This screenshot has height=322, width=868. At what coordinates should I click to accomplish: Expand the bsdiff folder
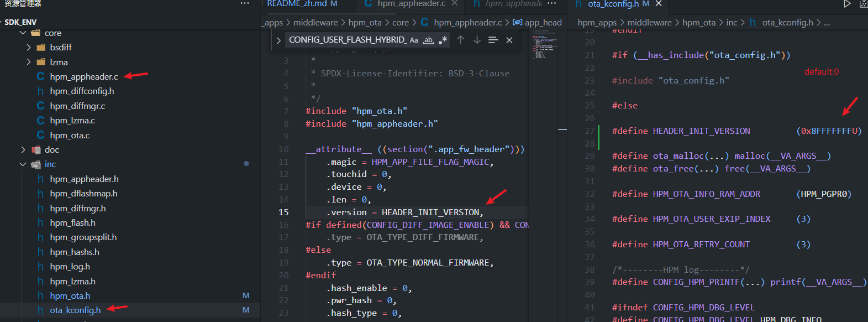point(29,48)
